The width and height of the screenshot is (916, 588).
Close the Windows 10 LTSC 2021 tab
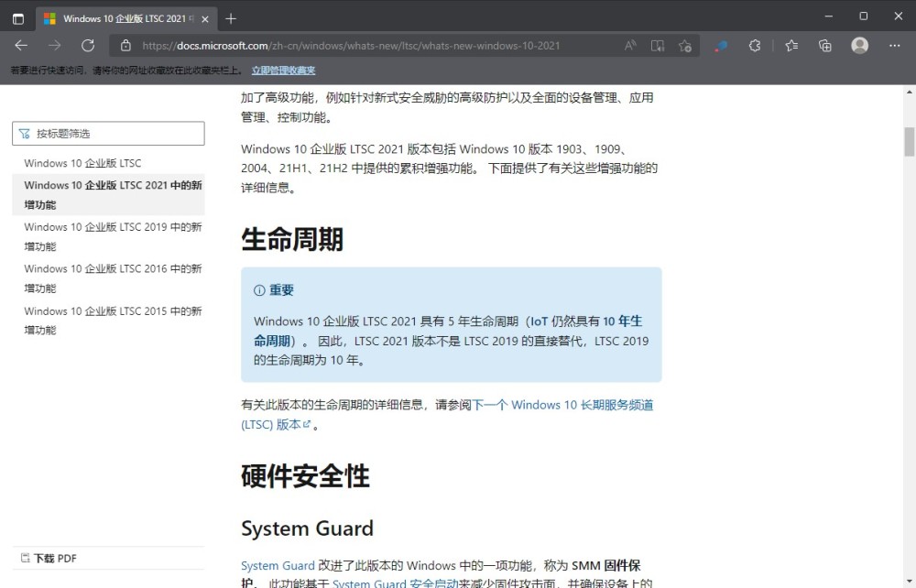click(x=205, y=19)
